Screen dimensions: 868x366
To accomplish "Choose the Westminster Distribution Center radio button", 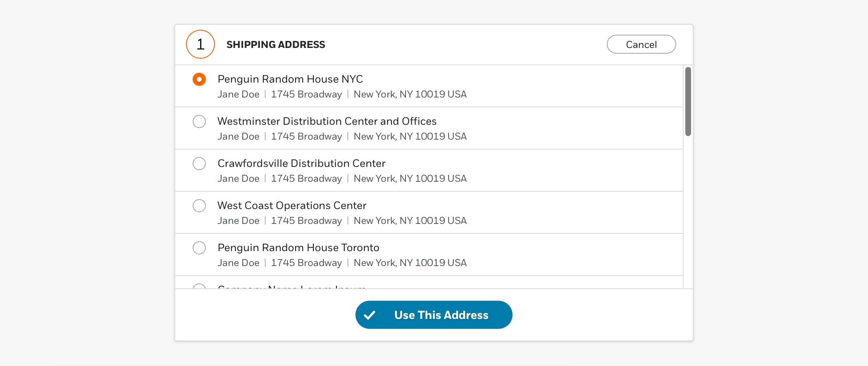I will 199,121.
